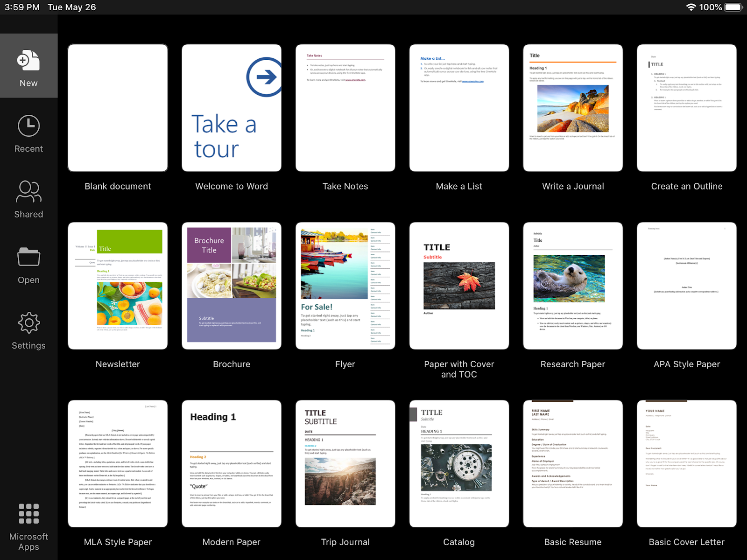The height and width of the screenshot is (560, 747).
Task: Select the Paper with Cover and TOC thumbnail
Action: tap(459, 286)
